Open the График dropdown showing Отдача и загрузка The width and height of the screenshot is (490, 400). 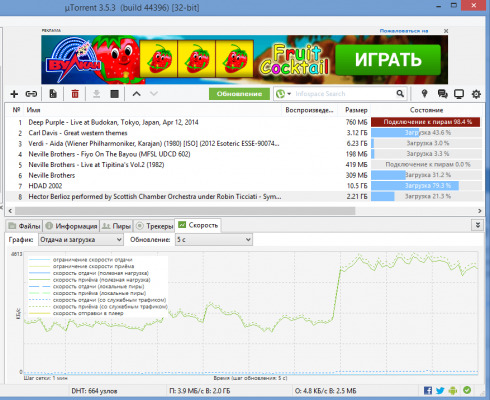[81, 240]
